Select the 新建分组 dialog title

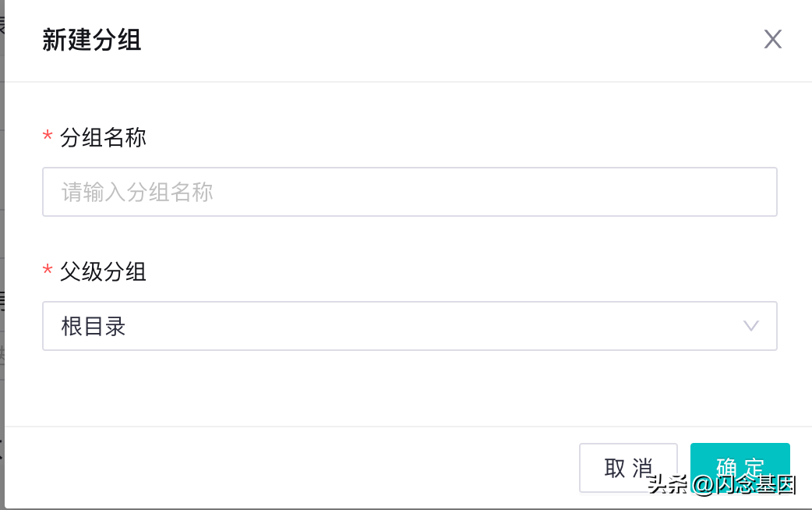click(92, 40)
